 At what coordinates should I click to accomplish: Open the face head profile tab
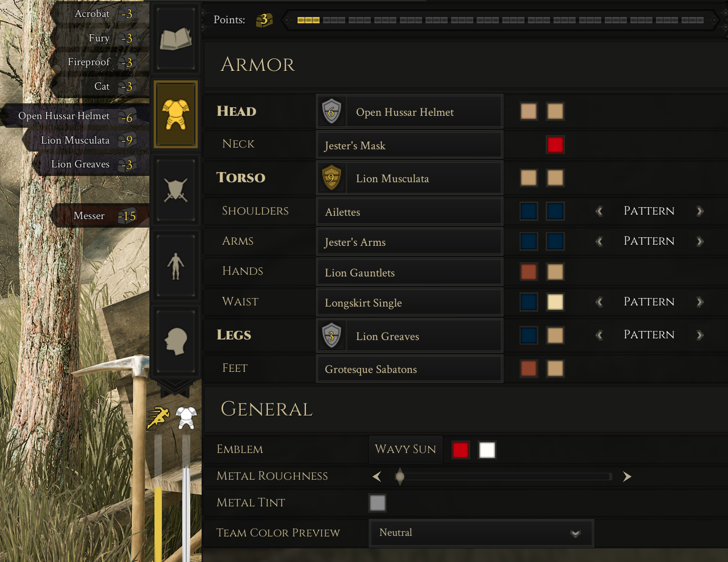175,341
